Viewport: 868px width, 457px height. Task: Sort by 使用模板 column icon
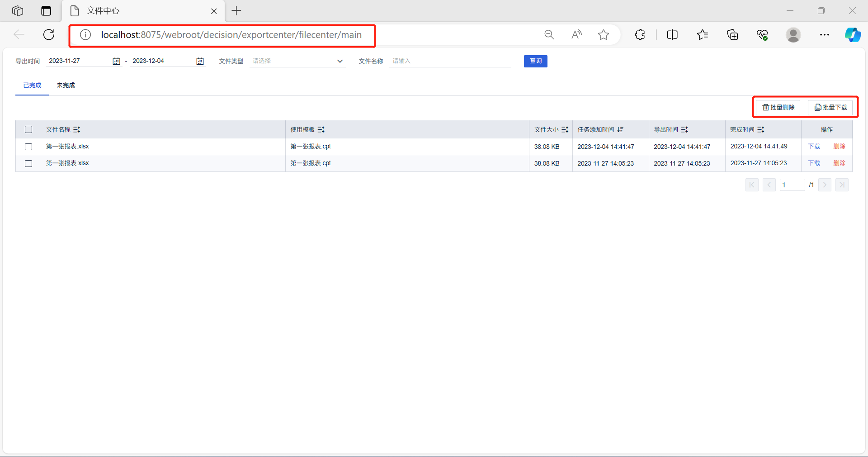[321, 130]
